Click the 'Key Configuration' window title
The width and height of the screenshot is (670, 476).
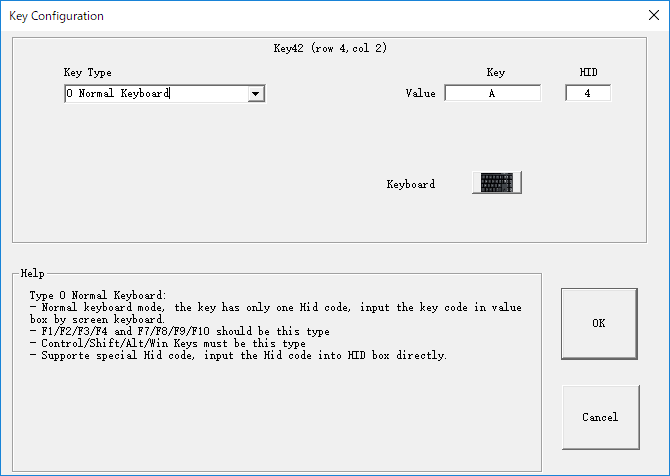pyautogui.click(x=56, y=16)
